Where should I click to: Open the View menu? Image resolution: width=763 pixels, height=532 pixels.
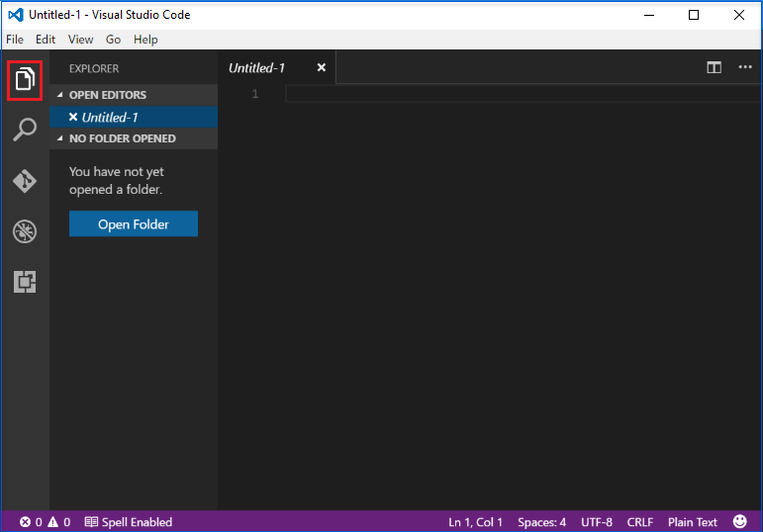[x=80, y=40]
